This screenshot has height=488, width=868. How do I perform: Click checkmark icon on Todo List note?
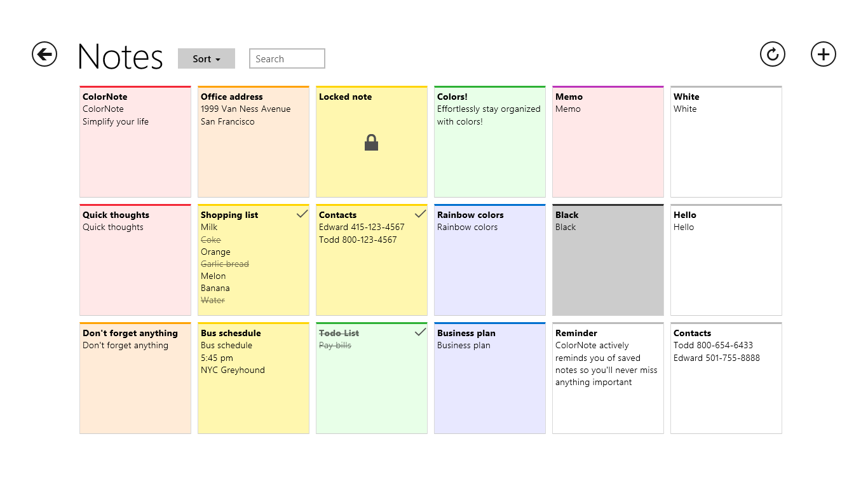click(x=420, y=332)
